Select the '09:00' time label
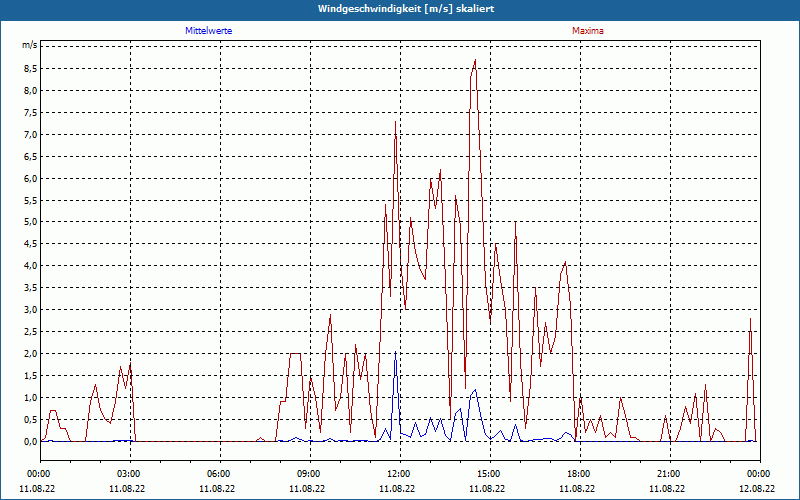This screenshot has width=800, height=500. (311, 474)
